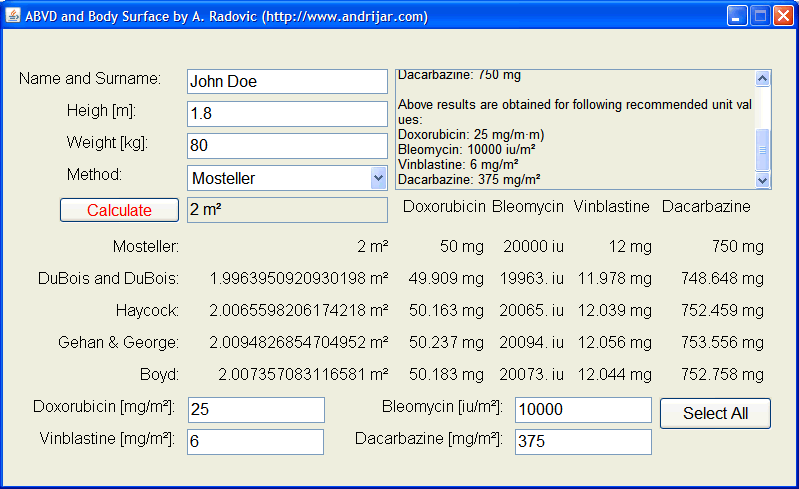Viewport: 799px width, 489px height.
Task: Click the Select All button
Action: (715, 413)
